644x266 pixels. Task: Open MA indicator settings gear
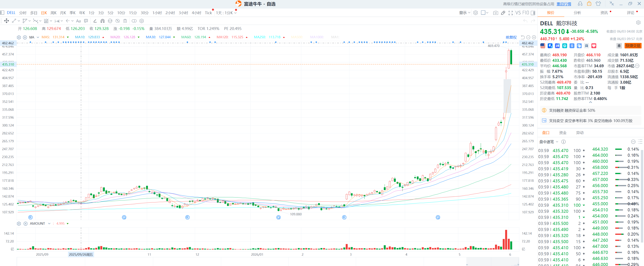click(19, 37)
